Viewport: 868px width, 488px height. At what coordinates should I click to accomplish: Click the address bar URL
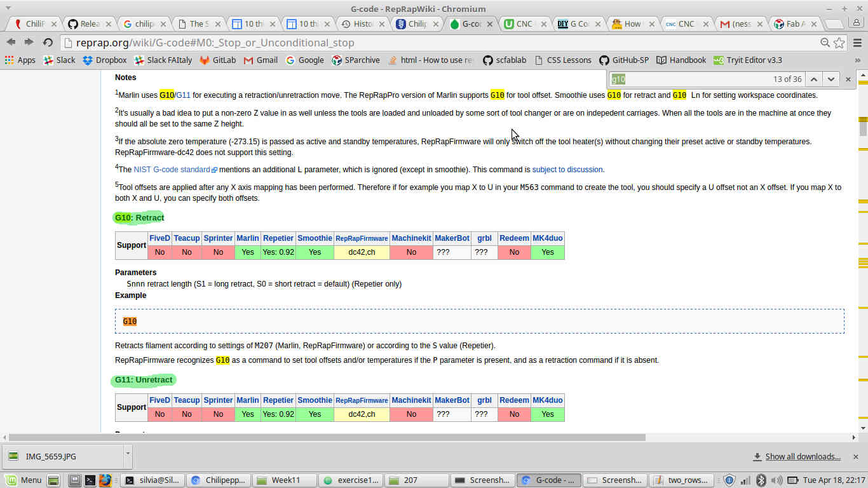[x=215, y=43]
